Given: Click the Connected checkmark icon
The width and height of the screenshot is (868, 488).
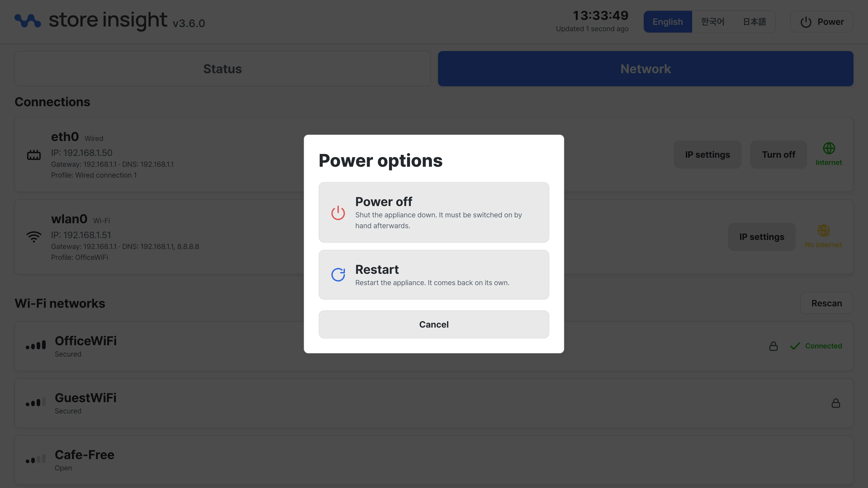Looking at the screenshot, I should click(x=795, y=346).
